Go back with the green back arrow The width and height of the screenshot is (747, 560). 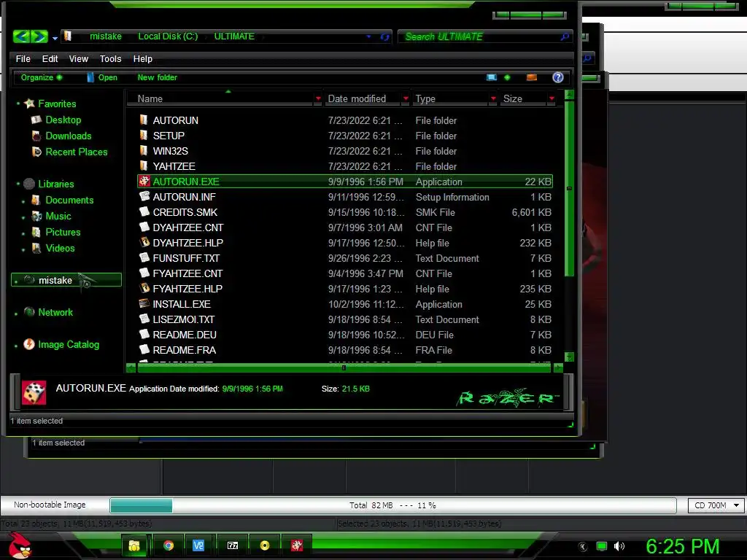pyautogui.click(x=21, y=36)
